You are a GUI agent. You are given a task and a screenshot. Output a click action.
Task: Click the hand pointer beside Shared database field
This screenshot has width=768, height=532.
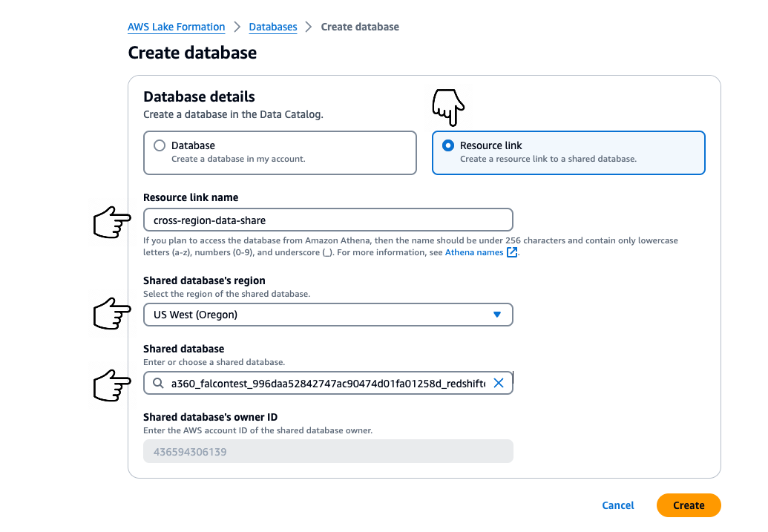(112, 386)
